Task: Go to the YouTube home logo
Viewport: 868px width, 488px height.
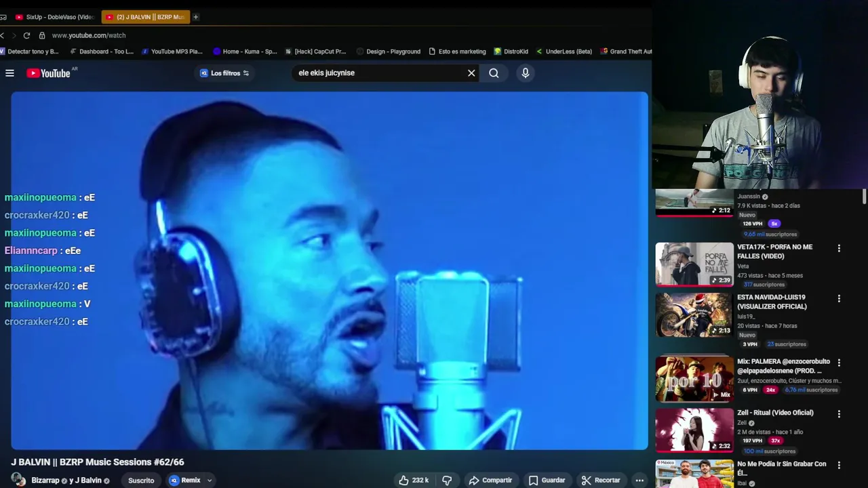Action: point(49,73)
